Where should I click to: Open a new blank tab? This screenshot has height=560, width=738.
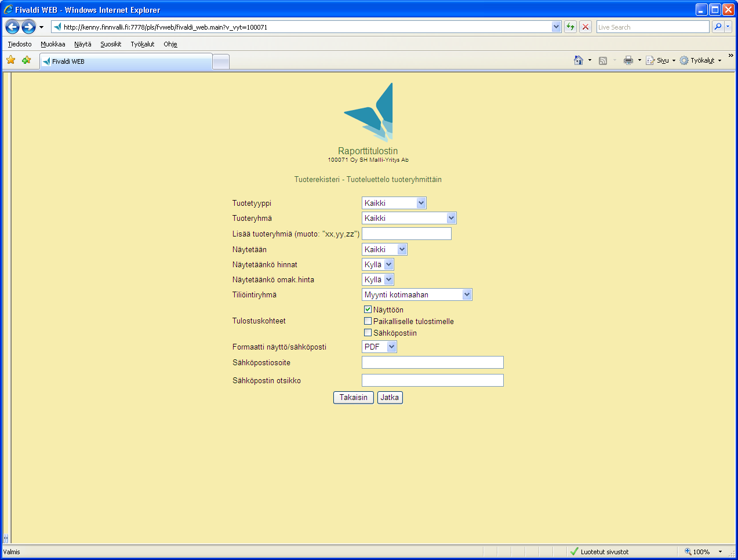[x=221, y=61]
